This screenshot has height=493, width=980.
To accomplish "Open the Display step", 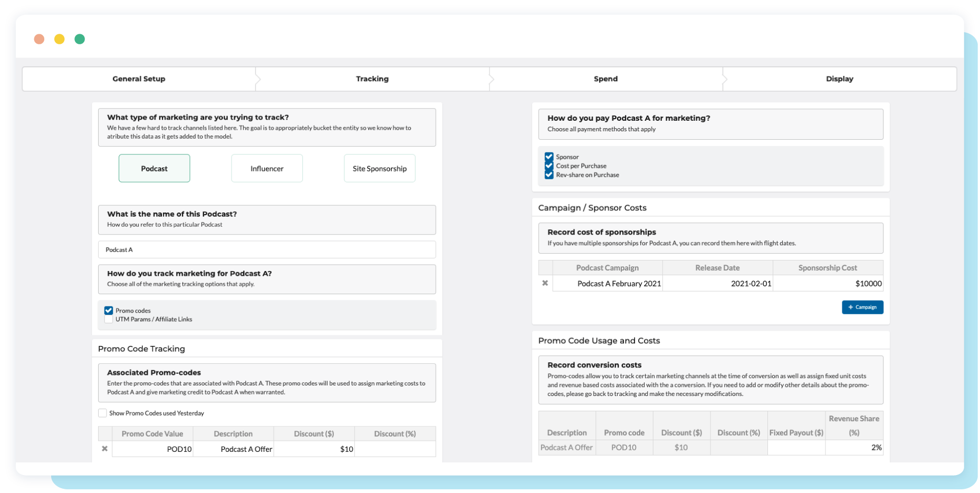I will tap(840, 79).
